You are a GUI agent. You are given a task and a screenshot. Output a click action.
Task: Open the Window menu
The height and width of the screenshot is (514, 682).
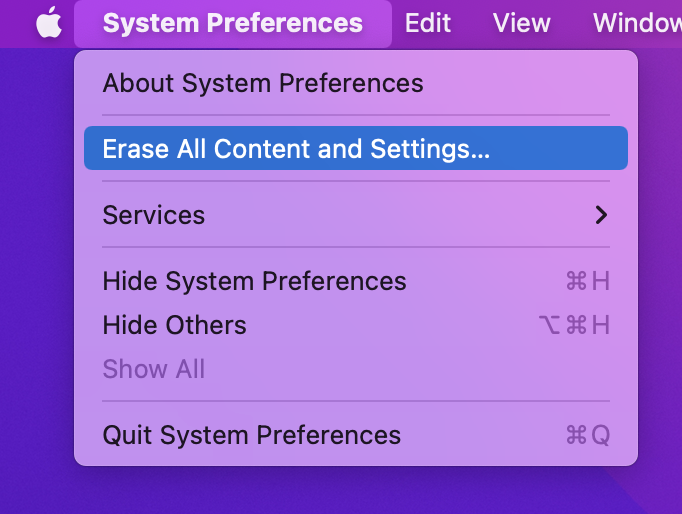click(637, 23)
